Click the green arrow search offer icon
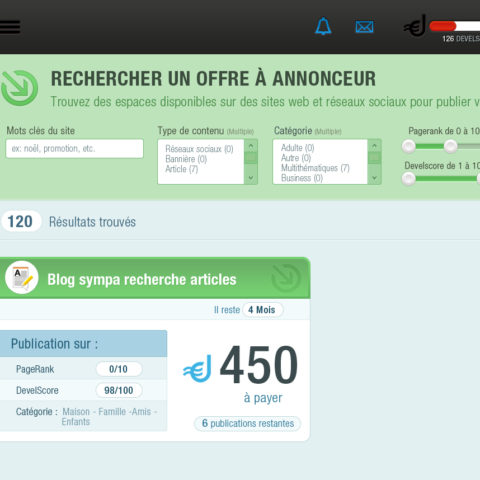 (20, 88)
